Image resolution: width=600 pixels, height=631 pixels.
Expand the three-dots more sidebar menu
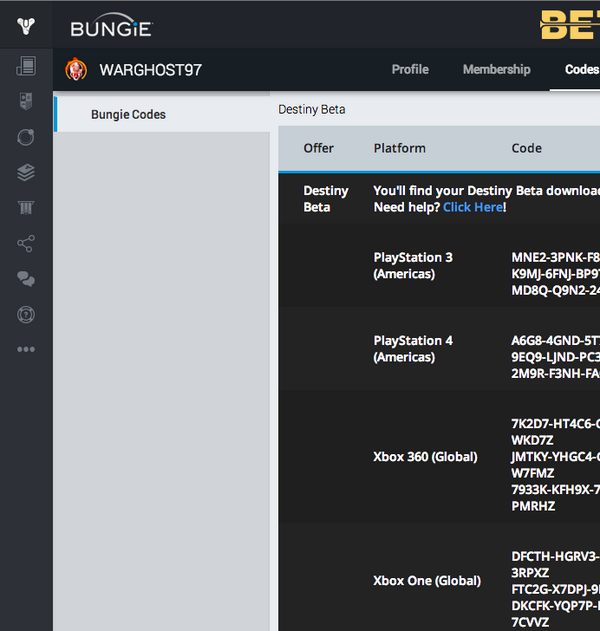pos(26,349)
